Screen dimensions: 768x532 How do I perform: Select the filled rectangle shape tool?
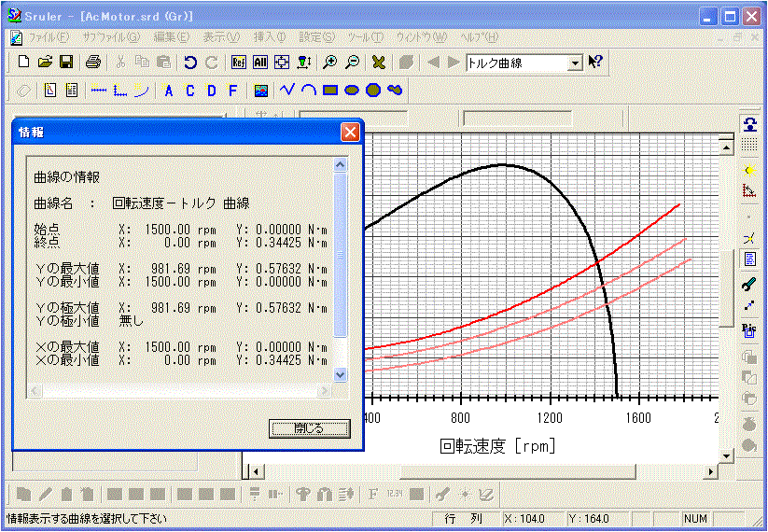[x=330, y=91]
